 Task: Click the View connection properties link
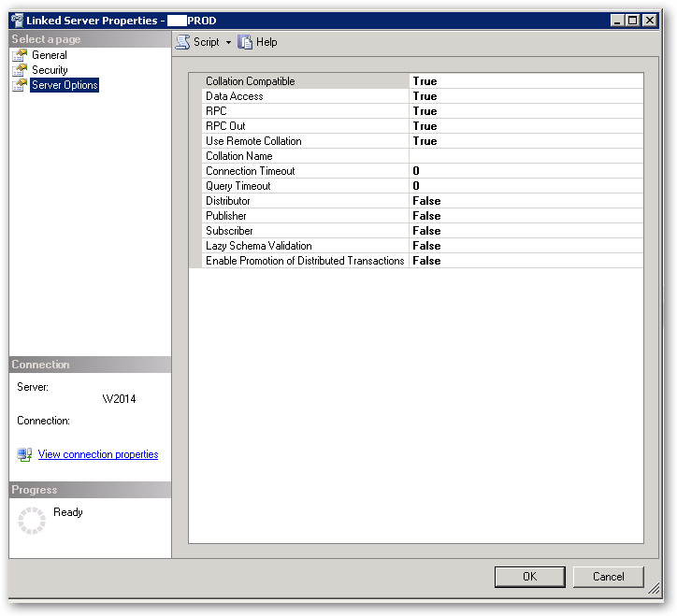[x=98, y=454]
